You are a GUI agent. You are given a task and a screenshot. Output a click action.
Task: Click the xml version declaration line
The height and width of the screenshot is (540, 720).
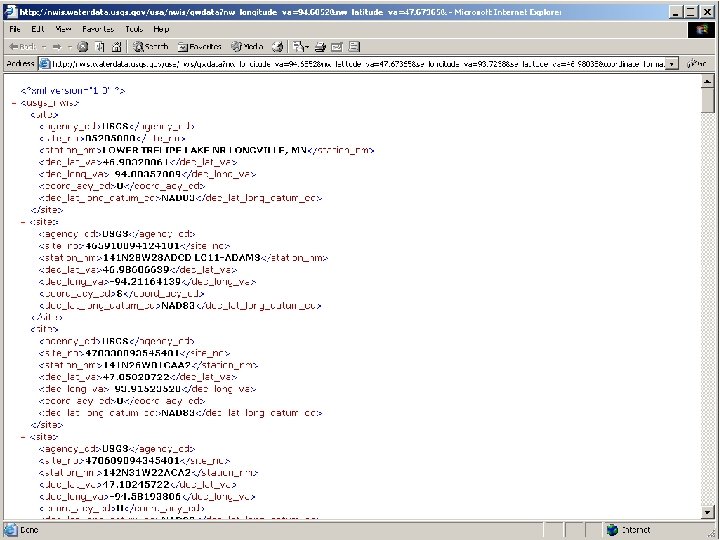click(73, 91)
